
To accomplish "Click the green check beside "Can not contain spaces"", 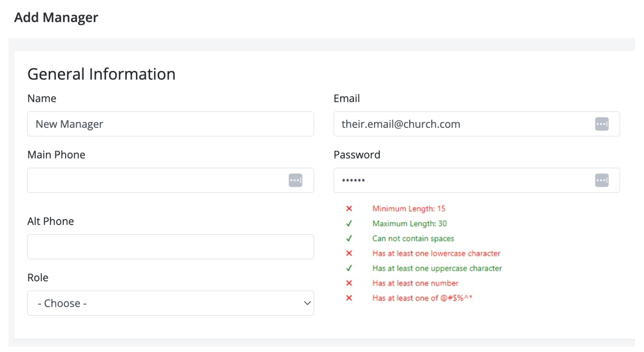I will (349, 239).
